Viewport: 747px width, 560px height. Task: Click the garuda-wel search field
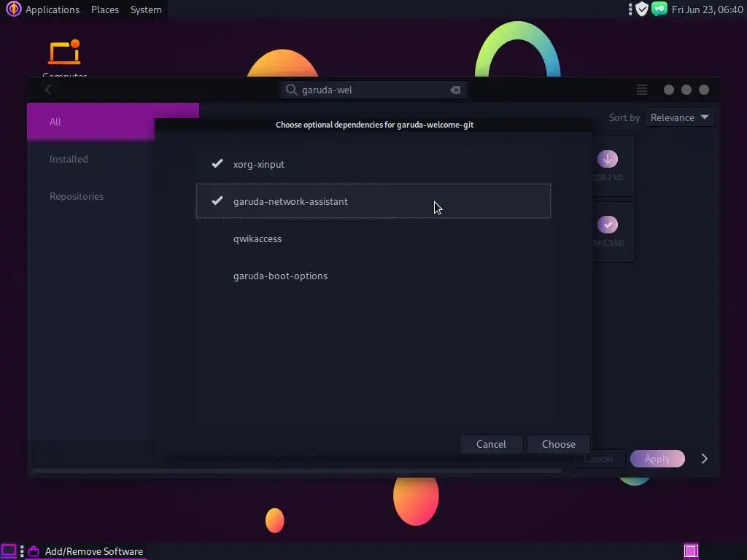373,90
